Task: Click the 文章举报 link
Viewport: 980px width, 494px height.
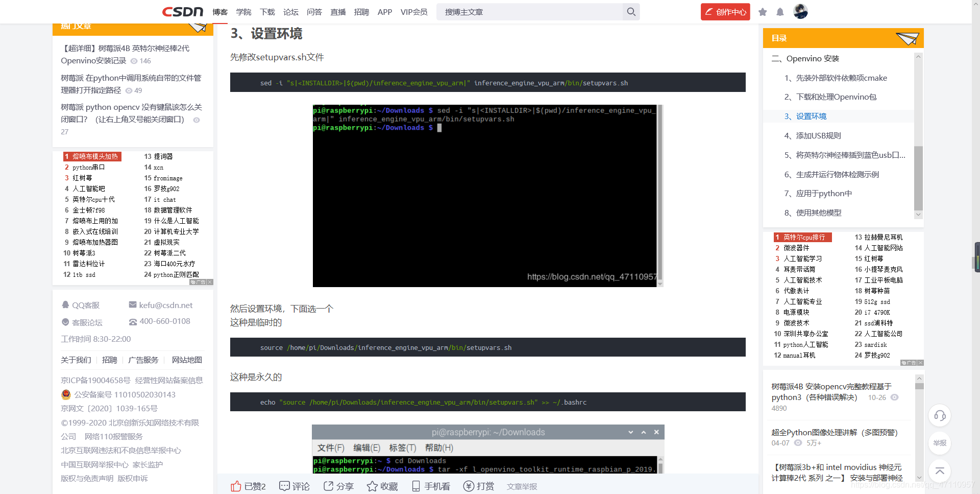Action: pos(522,486)
